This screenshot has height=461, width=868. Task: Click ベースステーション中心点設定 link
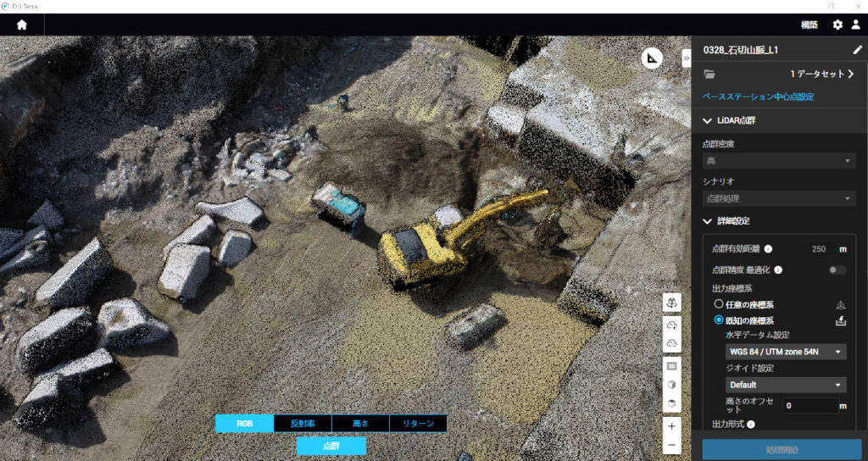tap(758, 97)
